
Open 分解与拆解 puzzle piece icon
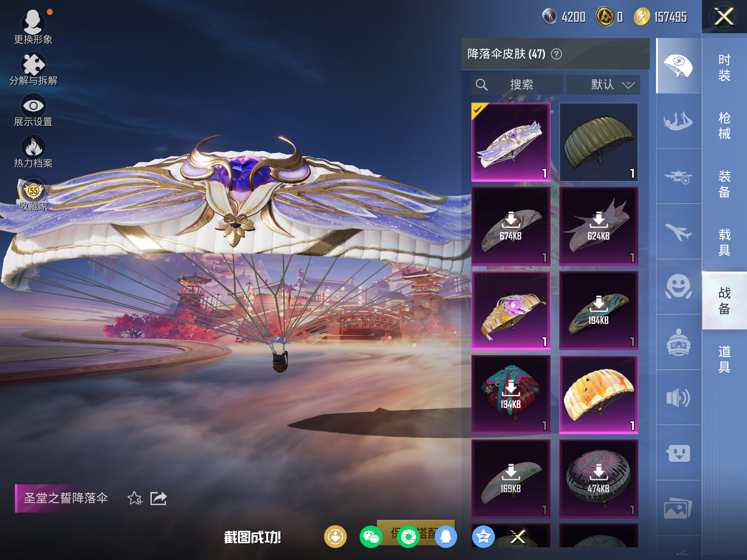click(x=33, y=65)
